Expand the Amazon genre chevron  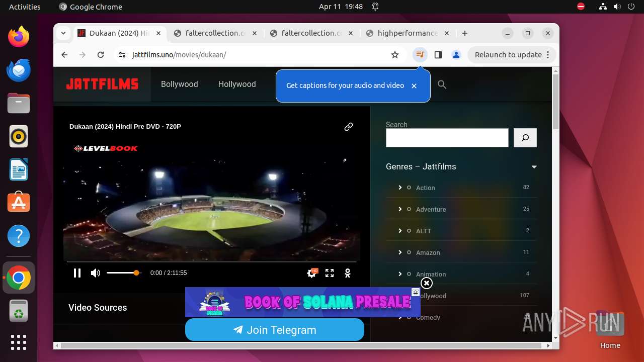[x=400, y=252]
